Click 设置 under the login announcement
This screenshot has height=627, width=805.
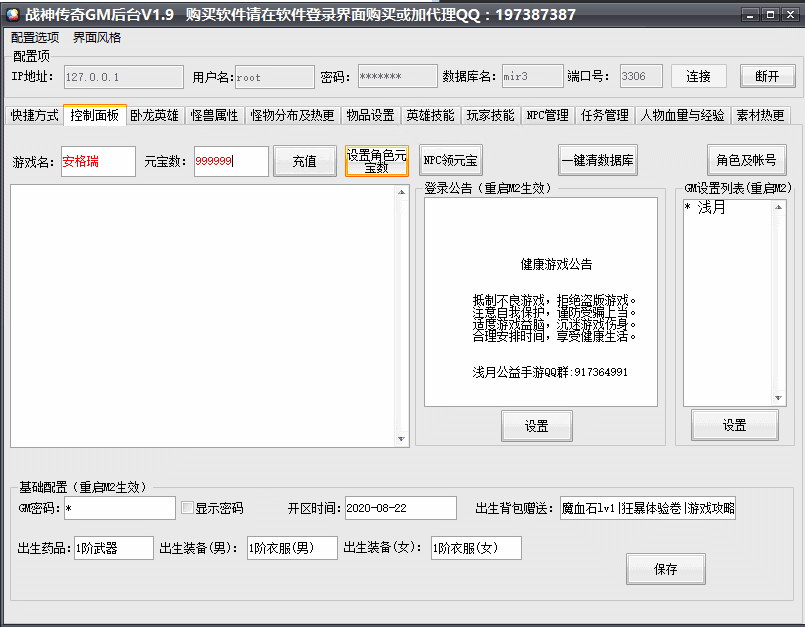537,425
